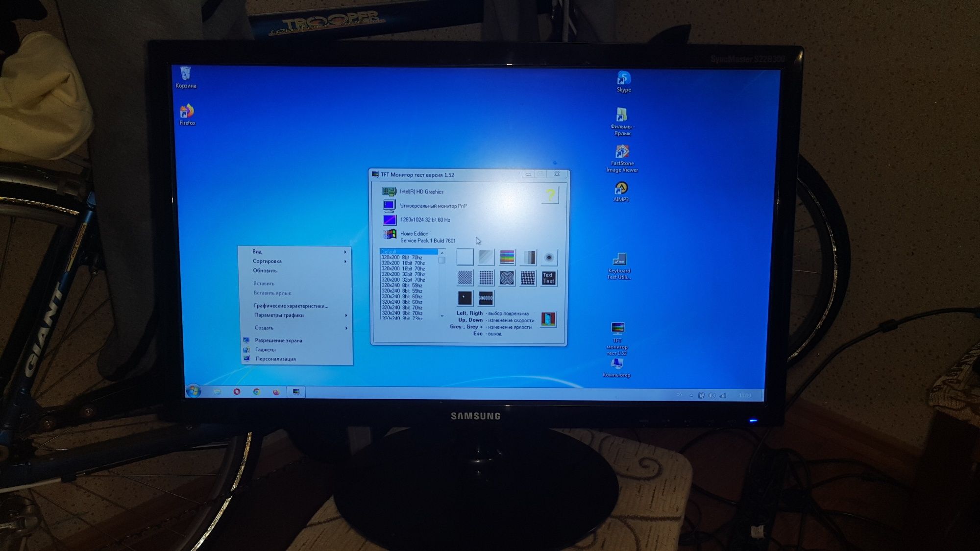980x551 pixels.
Task: Open the volume tray icon
Action: 712,395
